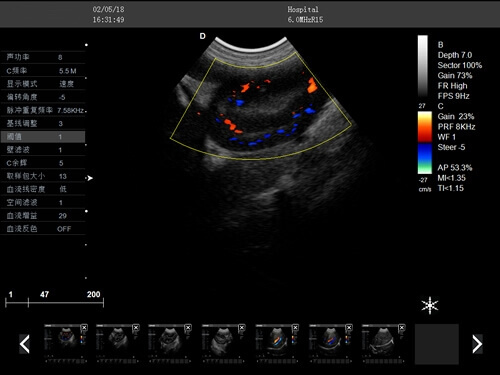Click the snowflake freeze icon
Viewport: 500px width, 375px height.
[430, 305]
